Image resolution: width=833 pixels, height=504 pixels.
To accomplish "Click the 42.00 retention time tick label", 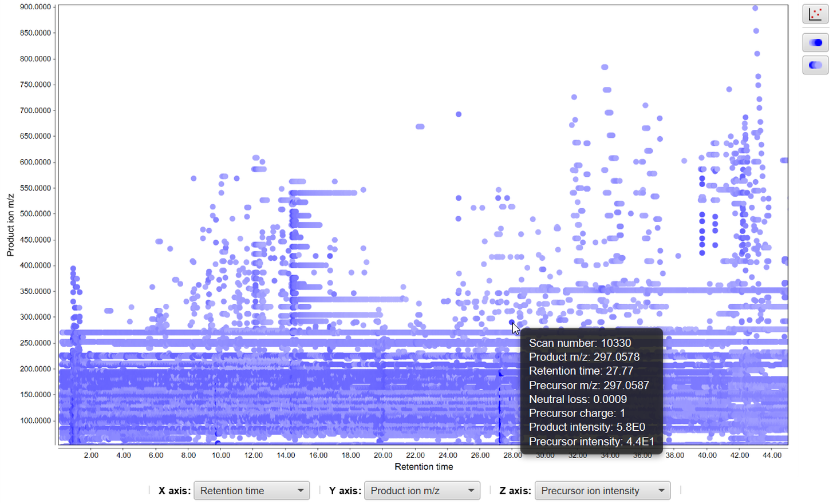I will click(740, 455).
